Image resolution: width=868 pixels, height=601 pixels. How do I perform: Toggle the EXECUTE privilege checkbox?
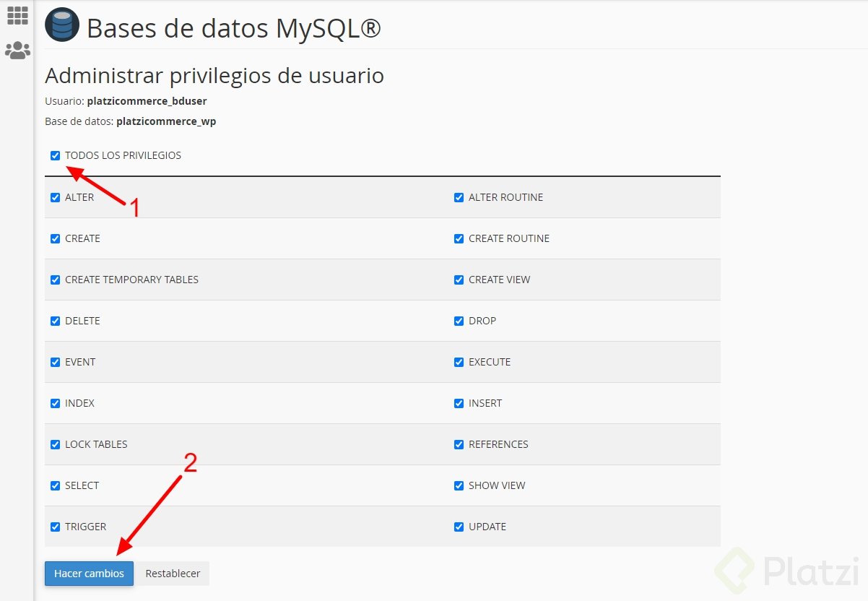point(459,362)
